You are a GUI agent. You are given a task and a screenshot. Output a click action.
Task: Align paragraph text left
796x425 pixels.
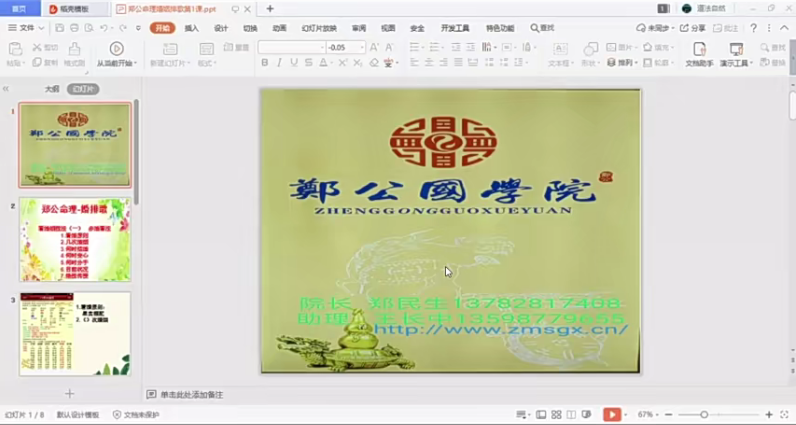pos(414,62)
